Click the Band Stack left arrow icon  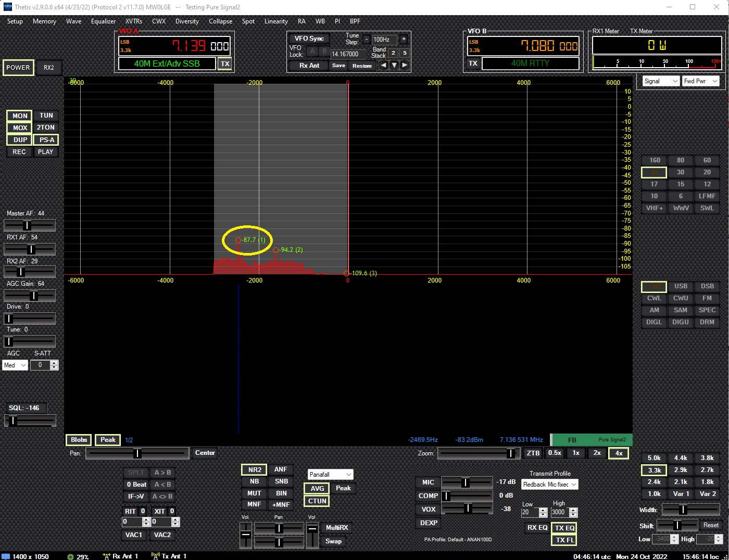pos(384,65)
